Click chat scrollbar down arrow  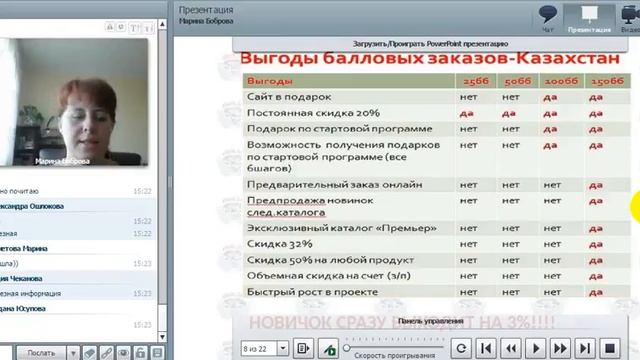click(162, 337)
